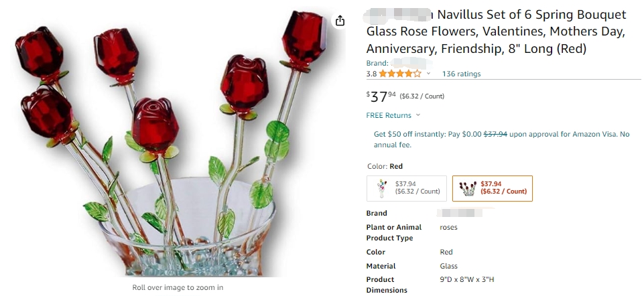Select the multicolor bouquet variant swatch
Image resolution: width=644 pixels, height=296 pixels.
407,188
